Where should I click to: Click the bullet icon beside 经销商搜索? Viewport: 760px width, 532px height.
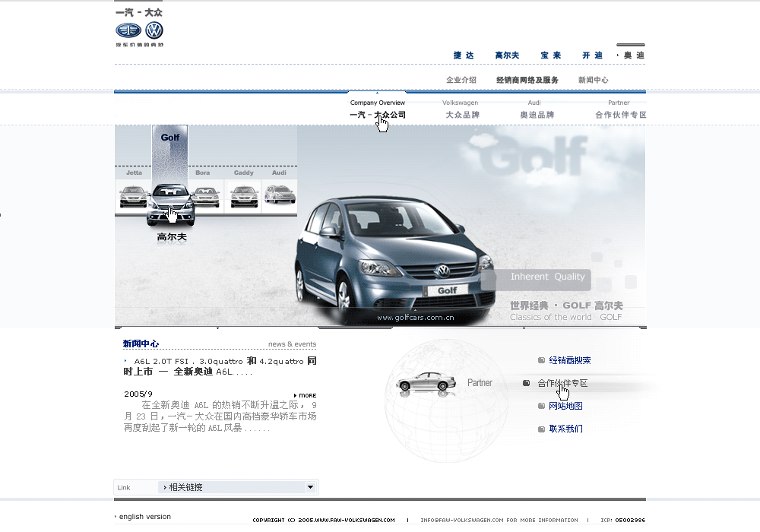pyautogui.click(x=541, y=360)
